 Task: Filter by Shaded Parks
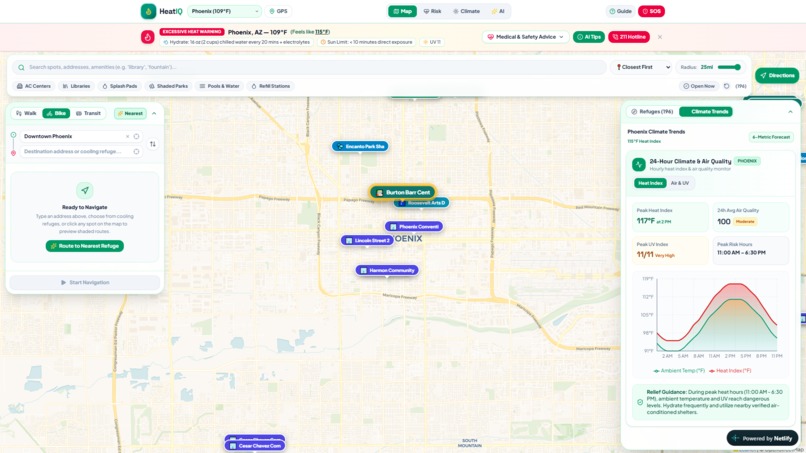(168, 86)
